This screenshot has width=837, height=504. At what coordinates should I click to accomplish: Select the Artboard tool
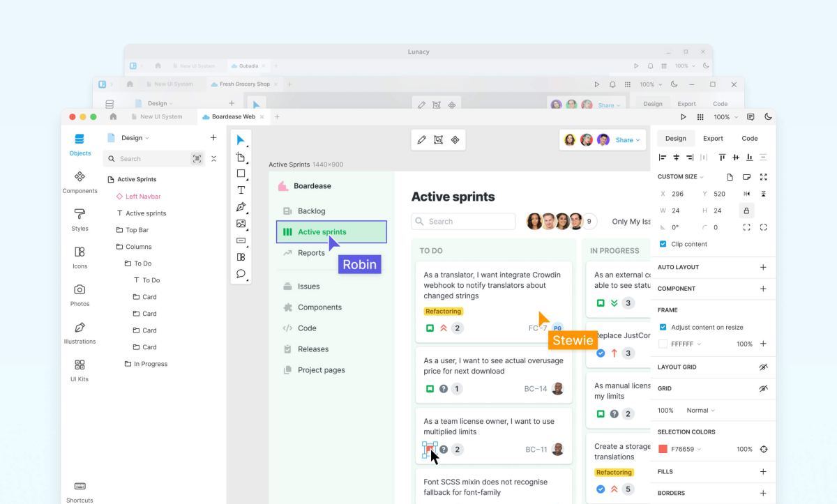pyautogui.click(x=241, y=157)
